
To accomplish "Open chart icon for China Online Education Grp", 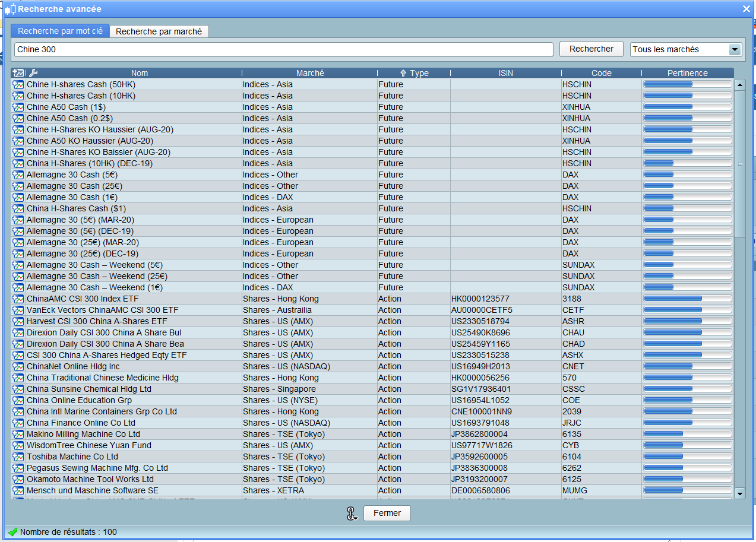I will click(x=18, y=400).
